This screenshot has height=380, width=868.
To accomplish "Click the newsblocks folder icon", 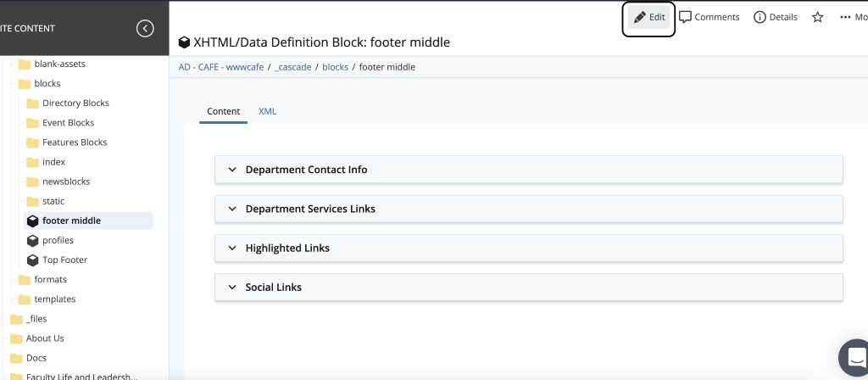I will pos(33,182).
